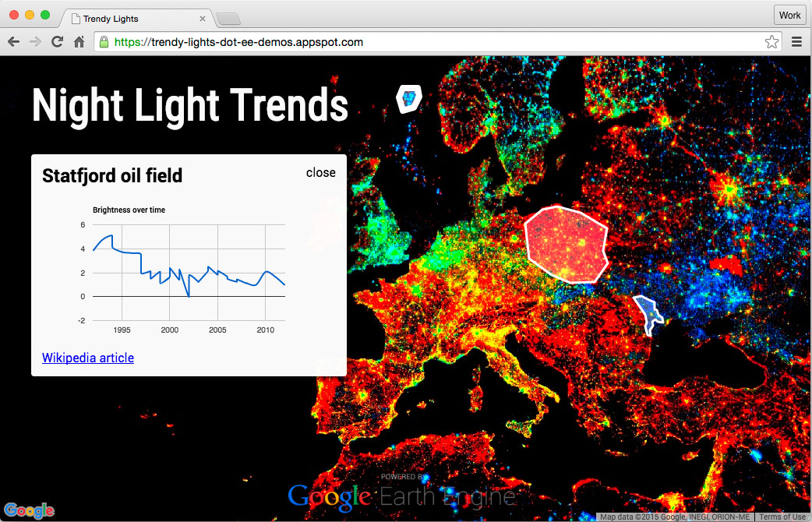The height and width of the screenshot is (522, 812).
Task: Open a new browser tab
Action: click(x=228, y=19)
